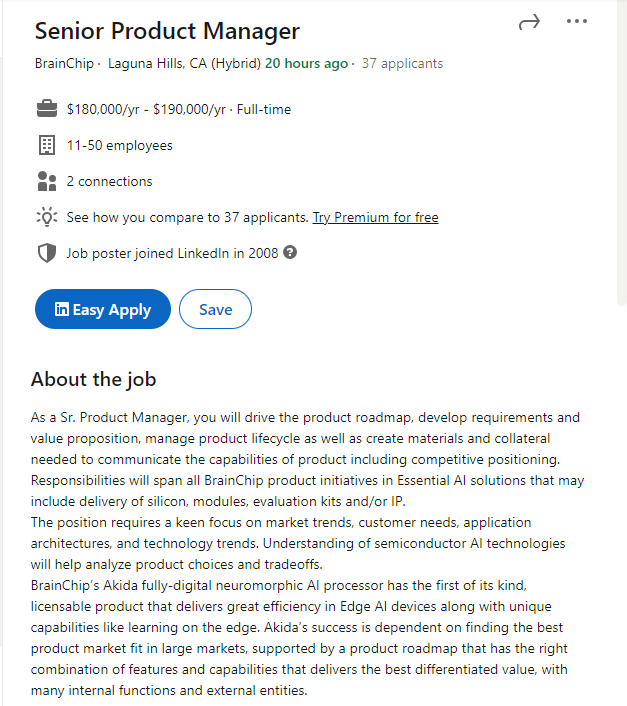Click the LinkedIn logo in Easy Apply
This screenshot has height=706, width=627.
(x=62, y=309)
